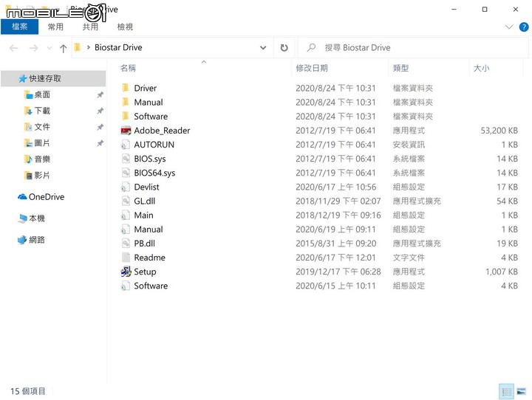Expand the ribbon with the chevron
The image size is (532, 400).
(509, 27)
